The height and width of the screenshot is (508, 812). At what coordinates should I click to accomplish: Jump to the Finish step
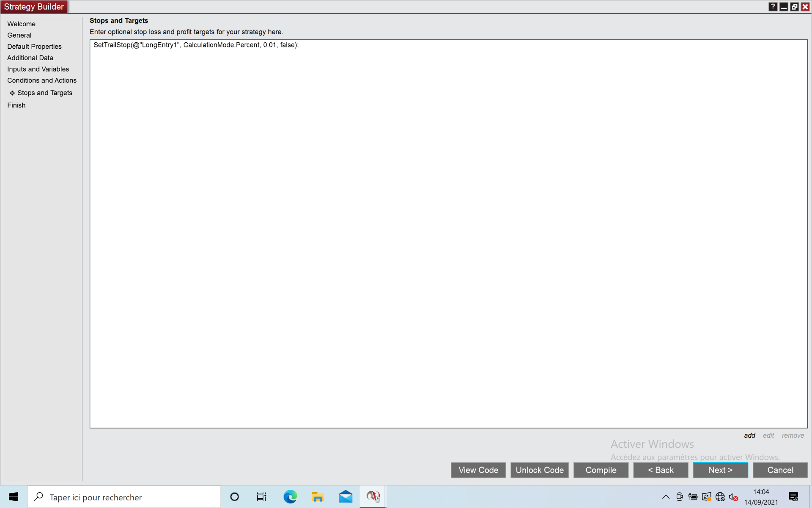16,105
